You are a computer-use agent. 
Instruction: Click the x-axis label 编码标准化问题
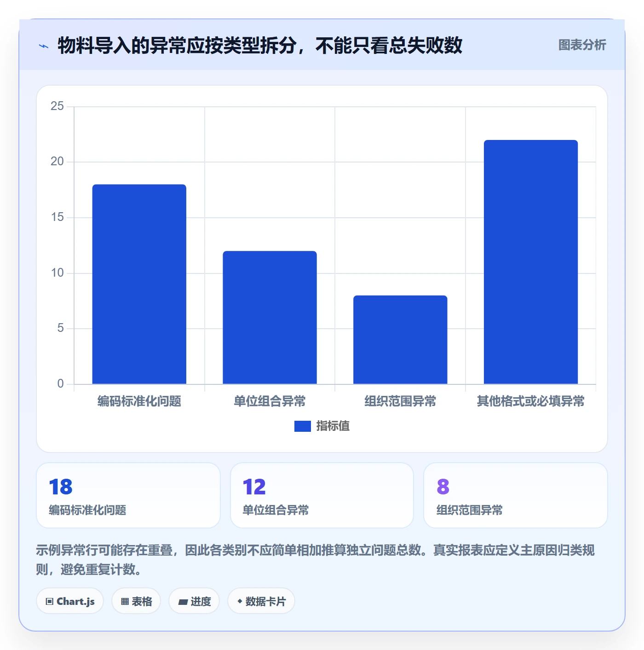tap(139, 401)
